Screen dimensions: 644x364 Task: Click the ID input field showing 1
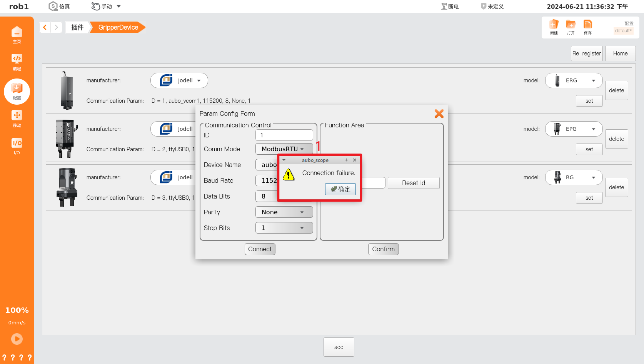[284, 135]
